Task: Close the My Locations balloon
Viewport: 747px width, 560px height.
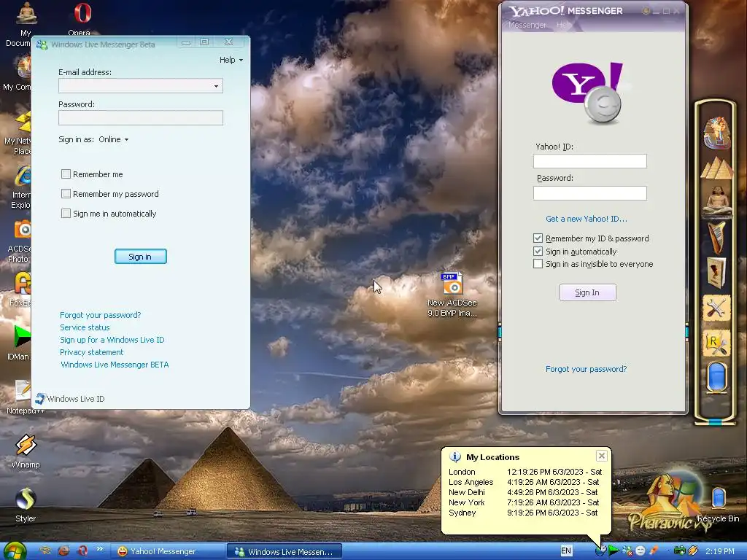Action: pos(602,456)
